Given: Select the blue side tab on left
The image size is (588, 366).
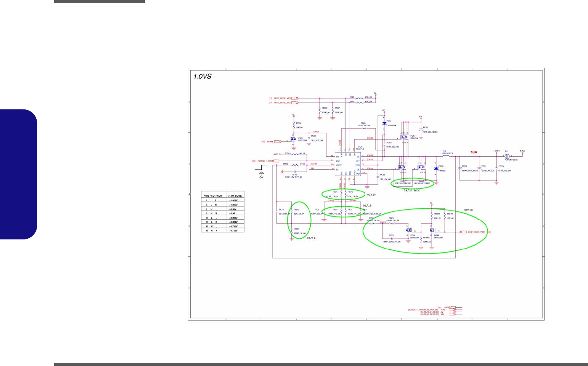Looking at the screenshot, I should [19, 174].
